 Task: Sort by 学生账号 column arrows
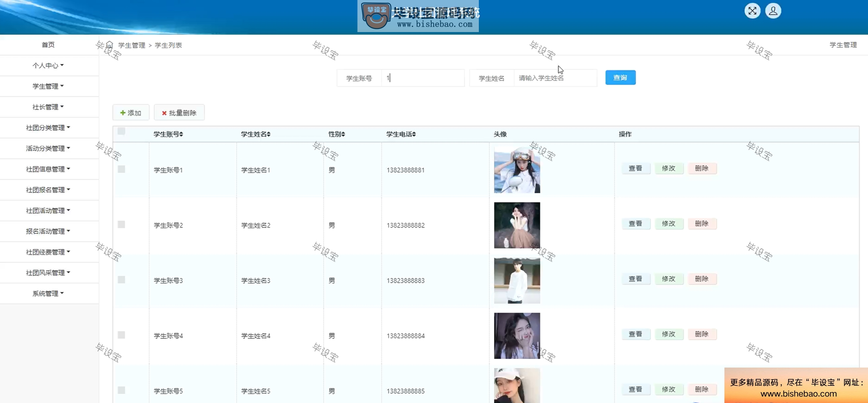tap(181, 134)
